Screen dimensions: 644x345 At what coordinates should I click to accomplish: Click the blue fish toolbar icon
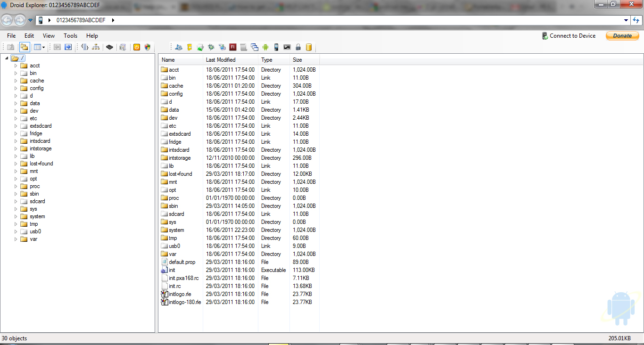pyautogui.click(x=179, y=47)
